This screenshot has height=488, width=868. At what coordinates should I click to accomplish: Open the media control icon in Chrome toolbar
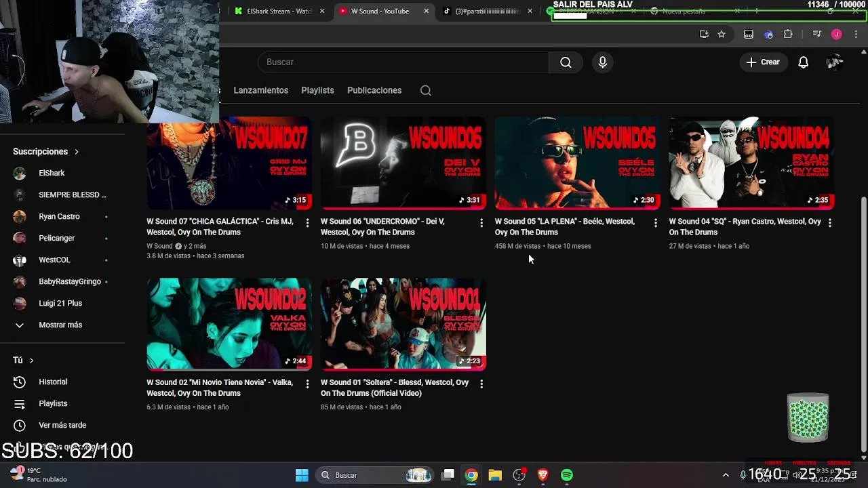click(816, 35)
